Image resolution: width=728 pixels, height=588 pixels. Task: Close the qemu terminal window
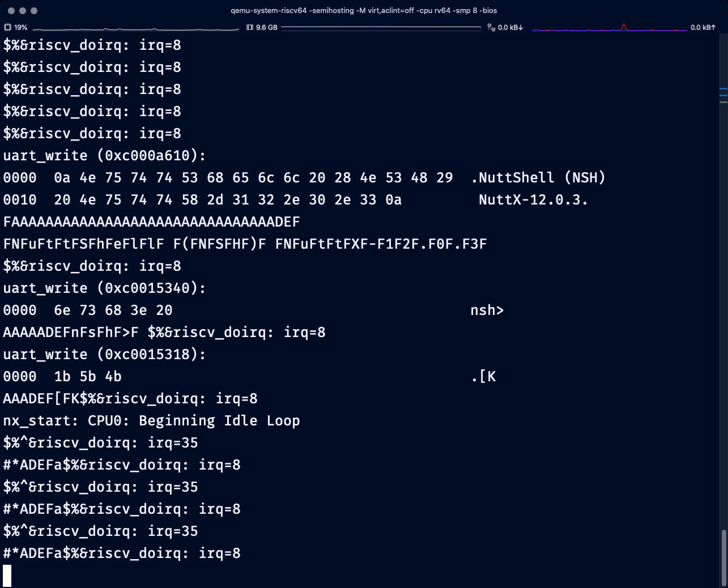(x=11, y=11)
